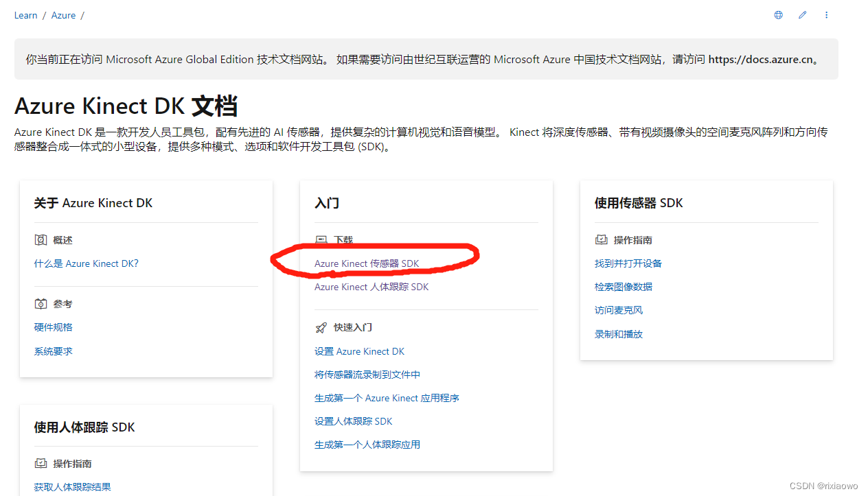Click the 快速入门 section label

tap(353, 328)
